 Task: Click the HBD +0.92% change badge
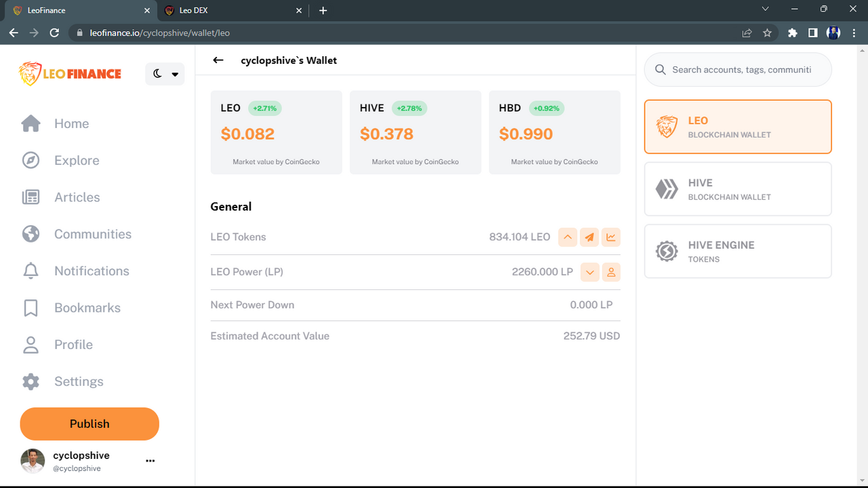(547, 108)
